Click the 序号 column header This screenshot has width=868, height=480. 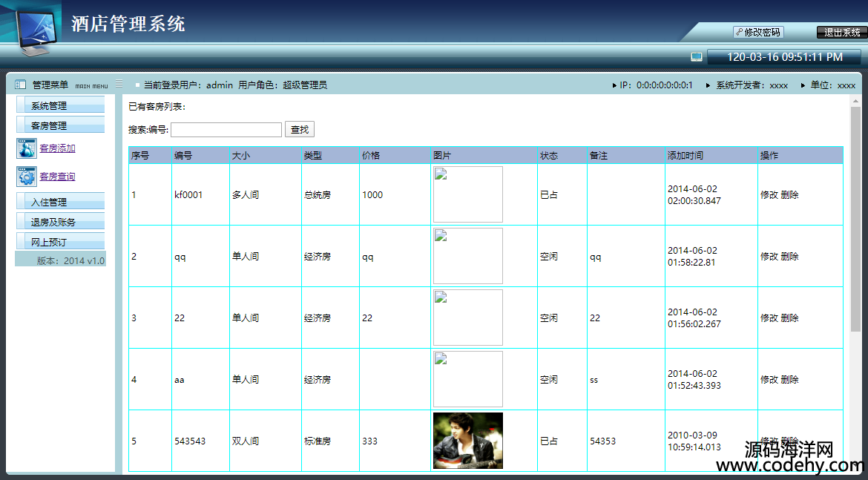coord(150,156)
